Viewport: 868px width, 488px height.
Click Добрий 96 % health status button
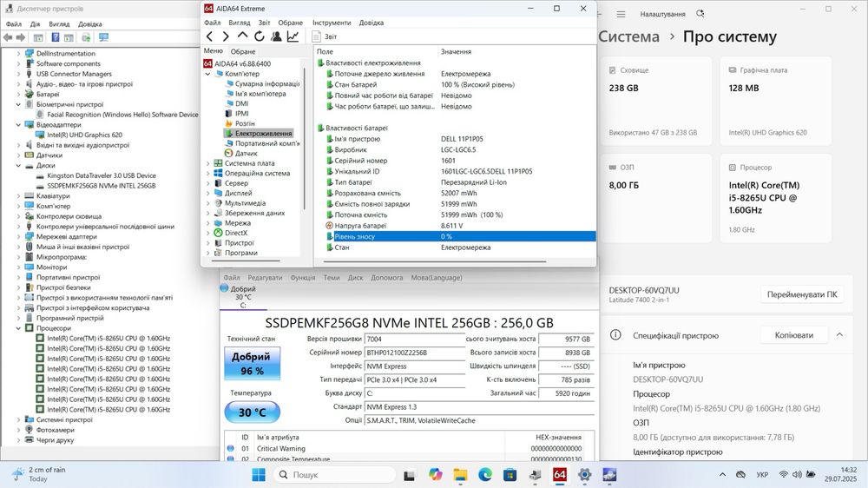(x=252, y=363)
